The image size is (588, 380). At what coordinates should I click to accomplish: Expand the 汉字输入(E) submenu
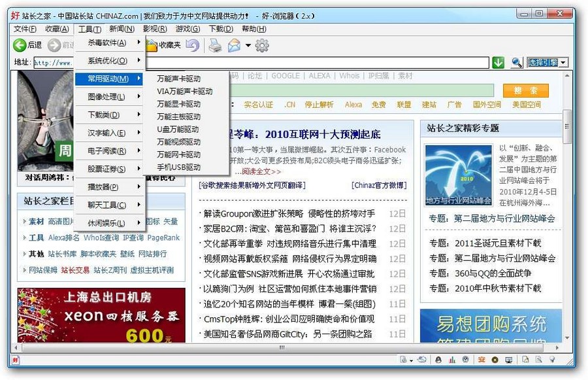pyautogui.click(x=108, y=133)
